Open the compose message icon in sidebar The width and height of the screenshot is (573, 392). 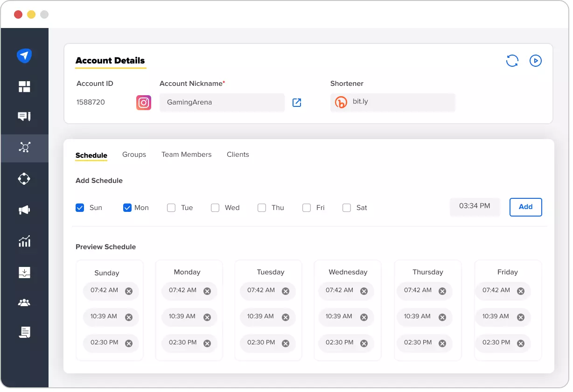click(x=24, y=117)
